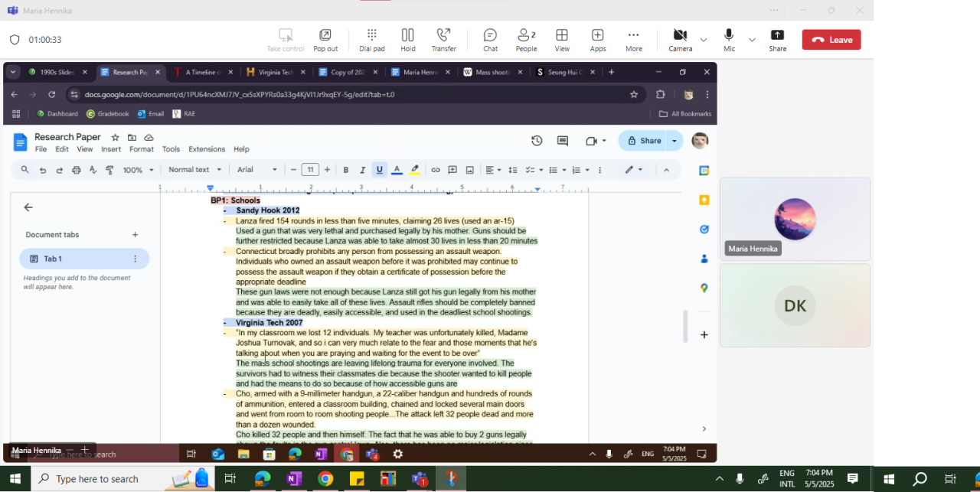Open the People participants list
Viewport: 980px width, 492px height.
tap(526, 39)
